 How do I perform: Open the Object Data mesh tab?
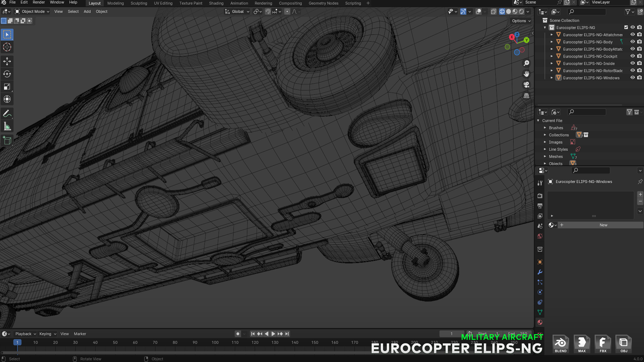[540, 312]
